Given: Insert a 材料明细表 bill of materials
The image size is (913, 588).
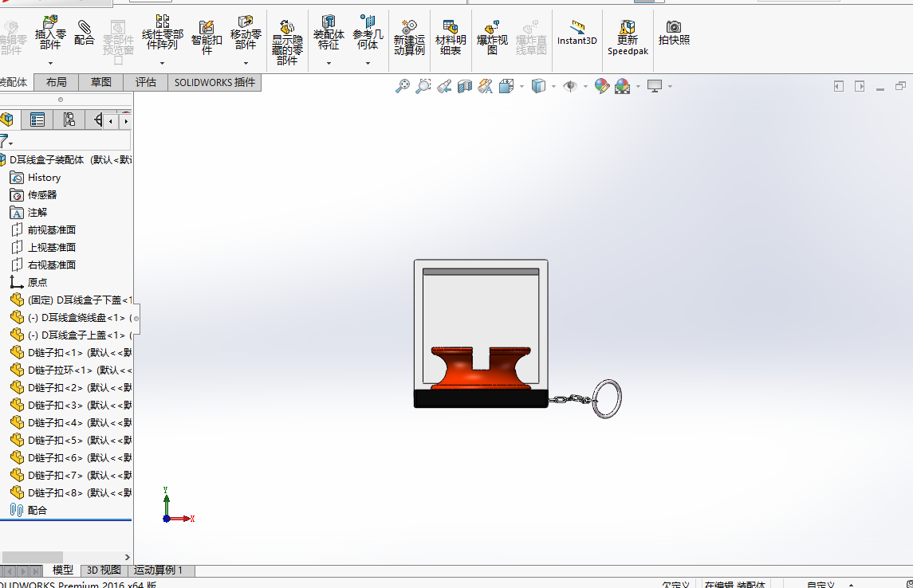Looking at the screenshot, I should [x=451, y=37].
